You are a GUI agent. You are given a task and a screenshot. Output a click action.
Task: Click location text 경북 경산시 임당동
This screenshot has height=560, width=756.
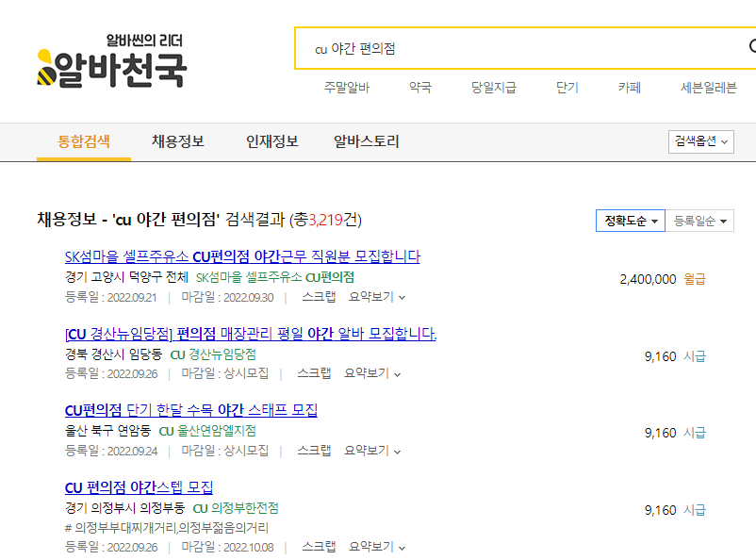114,354
